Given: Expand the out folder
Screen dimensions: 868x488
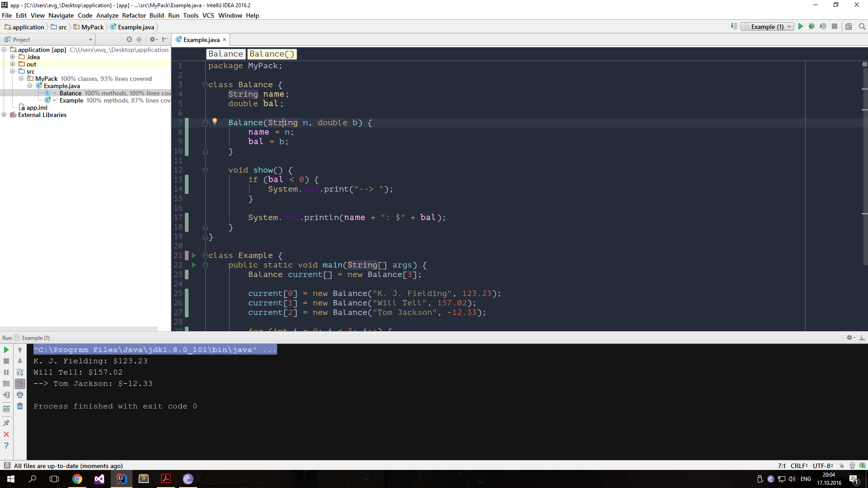Looking at the screenshot, I should tap(13, 64).
